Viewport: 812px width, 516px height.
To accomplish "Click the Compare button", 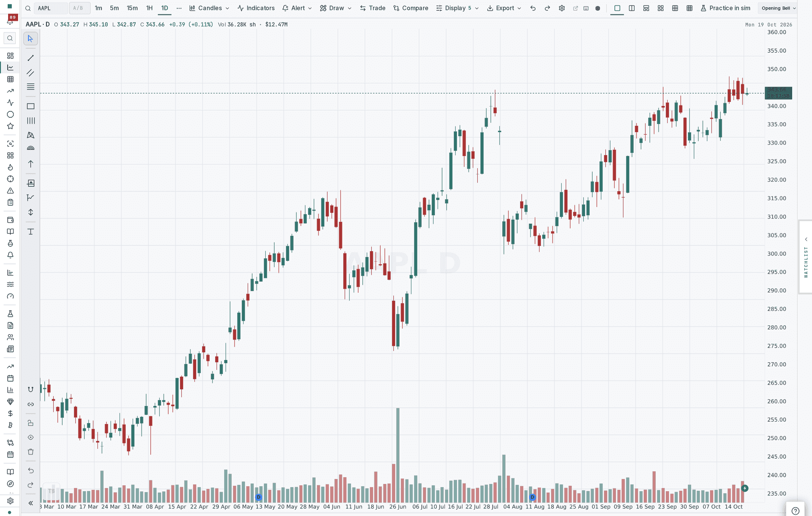I will [x=411, y=8].
